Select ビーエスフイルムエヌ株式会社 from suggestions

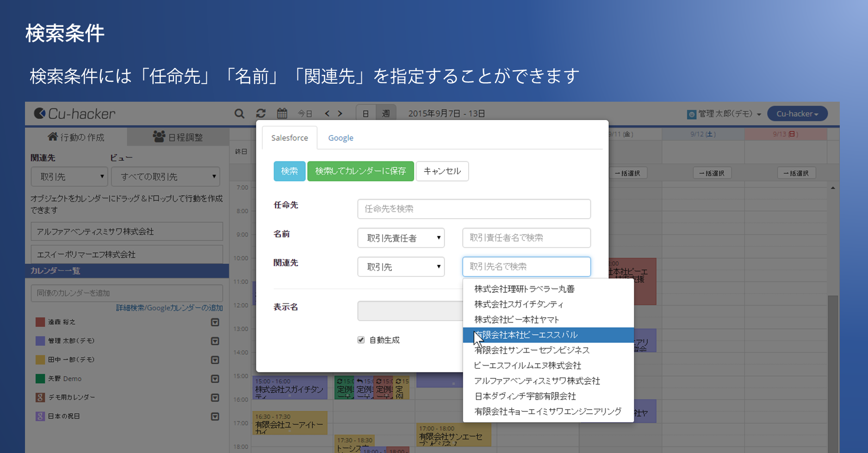pos(548,366)
